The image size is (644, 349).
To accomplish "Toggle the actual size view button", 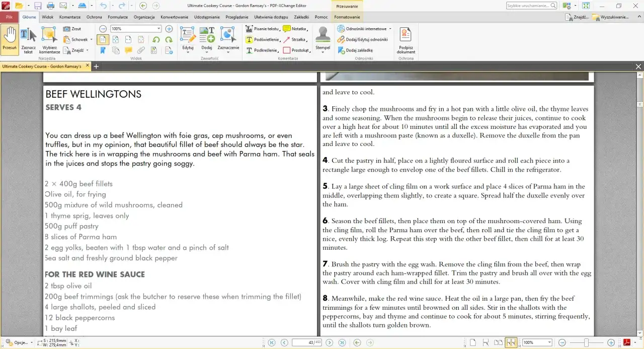I will coord(103,39).
